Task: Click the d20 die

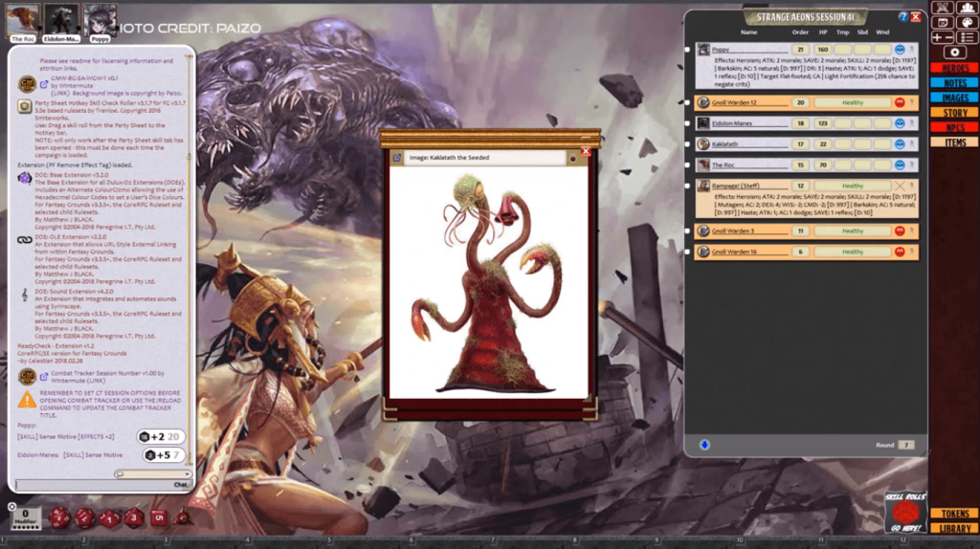Action: click(59, 517)
